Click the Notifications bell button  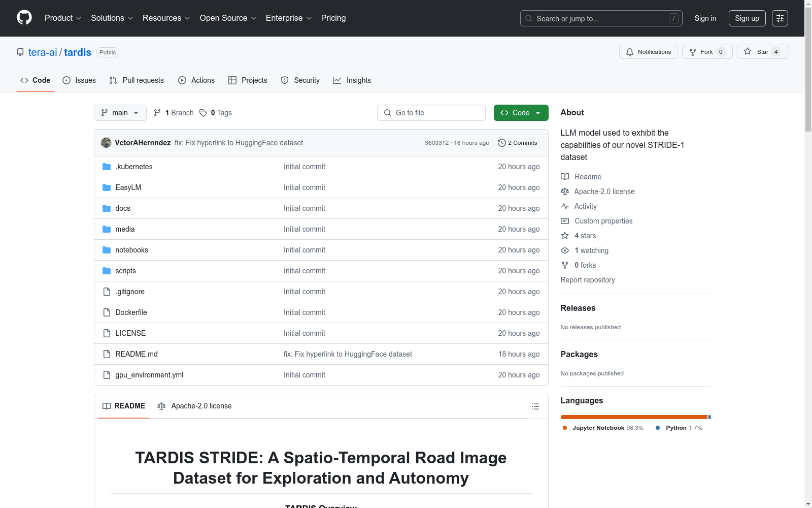coord(648,52)
